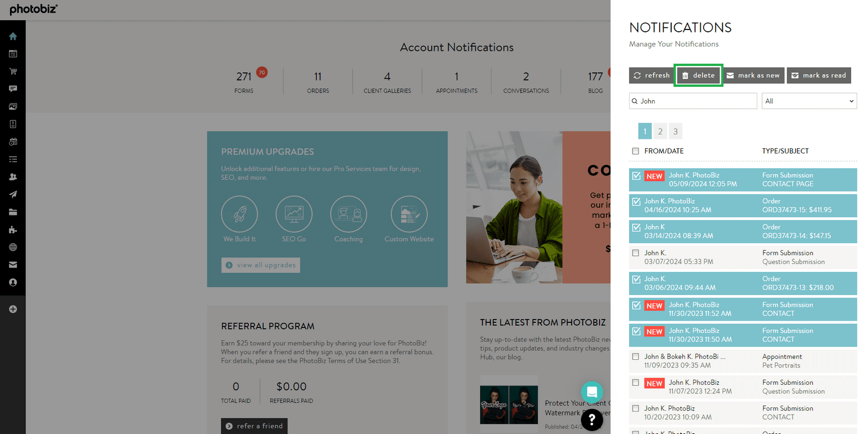Click inside the John search field
The height and width of the screenshot is (434, 868).
[x=693, y=101]
